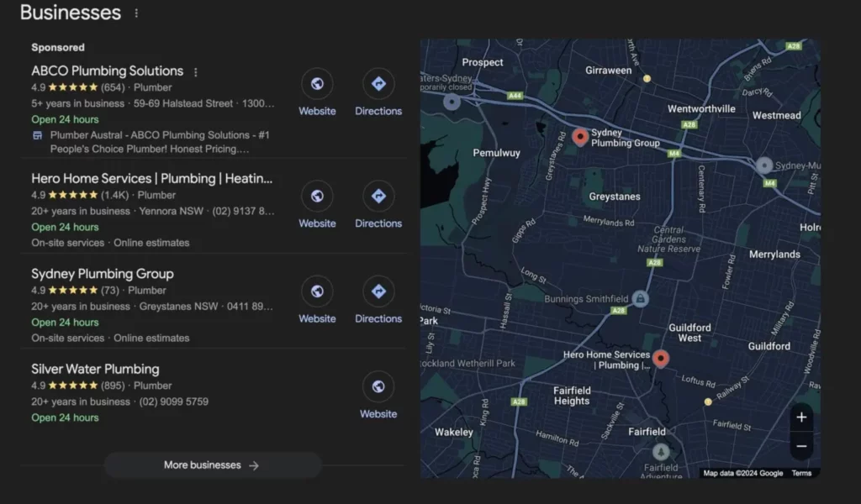Click Hero Home Services Yennora NSW address line

(x=153, y=211)
